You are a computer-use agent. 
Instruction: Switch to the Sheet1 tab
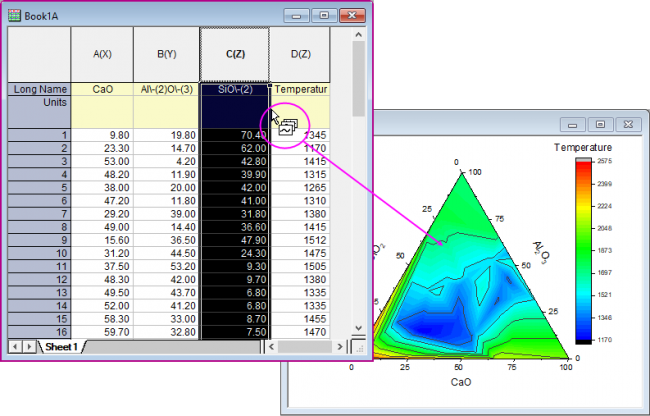[60, 346]
